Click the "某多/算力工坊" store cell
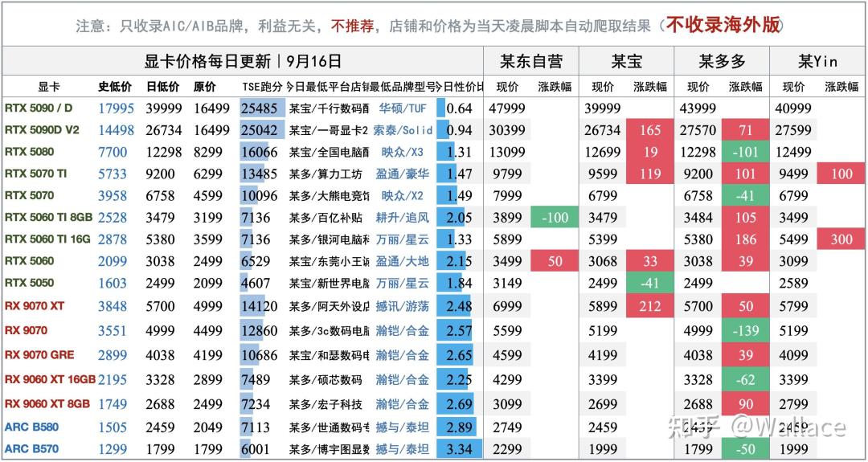 coord(325,174)
